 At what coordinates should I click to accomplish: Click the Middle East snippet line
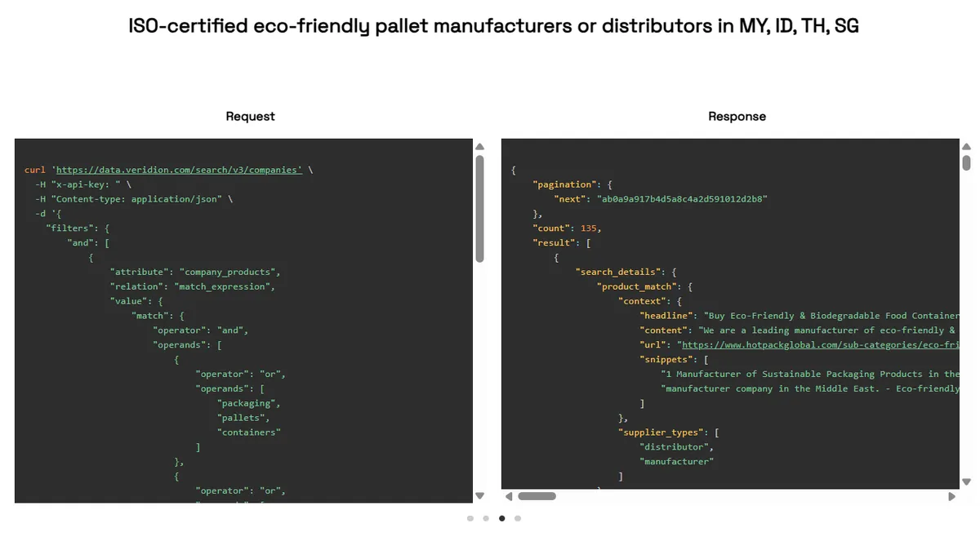810,389
